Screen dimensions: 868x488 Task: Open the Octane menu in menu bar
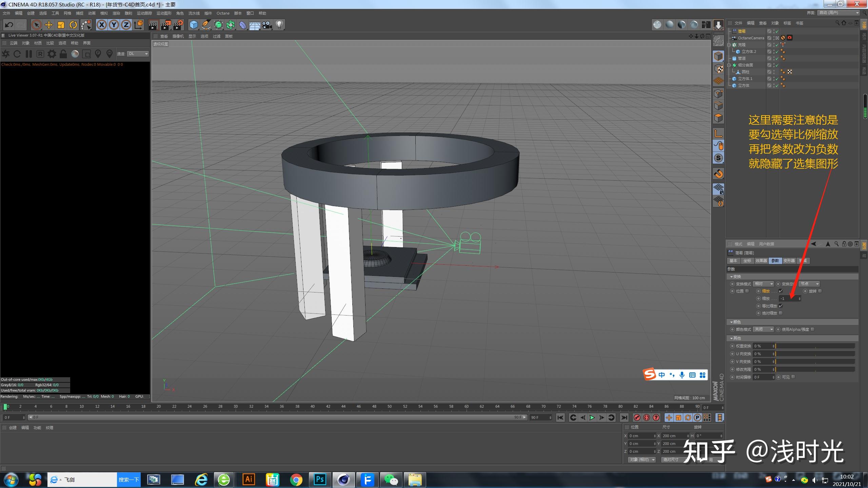pos(223,13)
